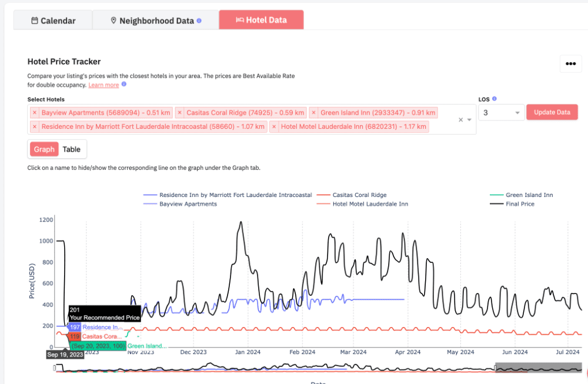Viewport: 588px width, 384px height.
Task: Toggle Final Price legend line
Action: [512, 204]
